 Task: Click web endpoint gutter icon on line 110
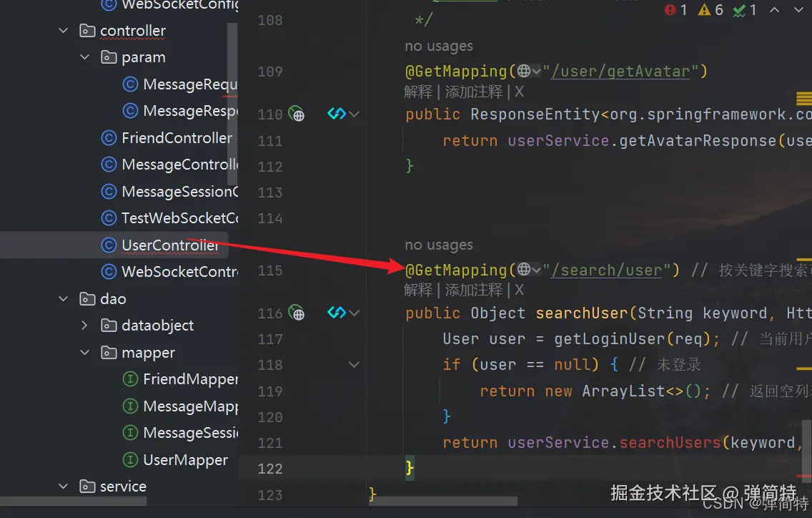(x=296, y=114)
